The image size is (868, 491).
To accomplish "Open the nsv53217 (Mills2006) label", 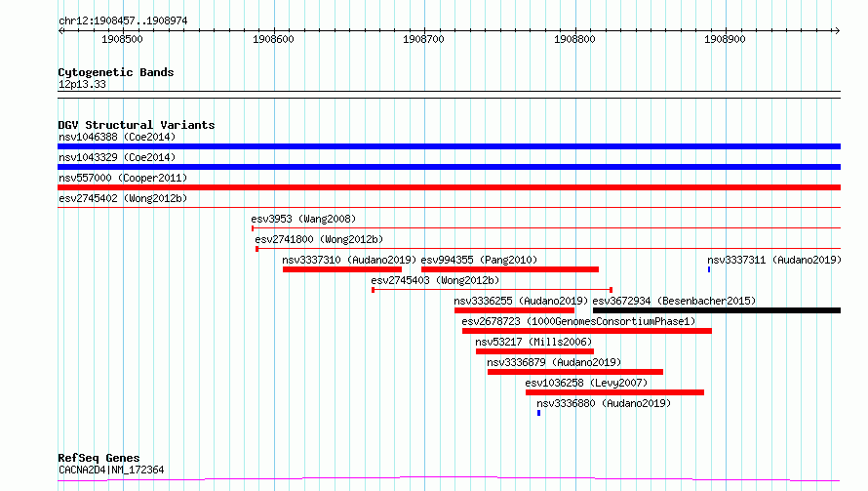I will coord(533,342).
